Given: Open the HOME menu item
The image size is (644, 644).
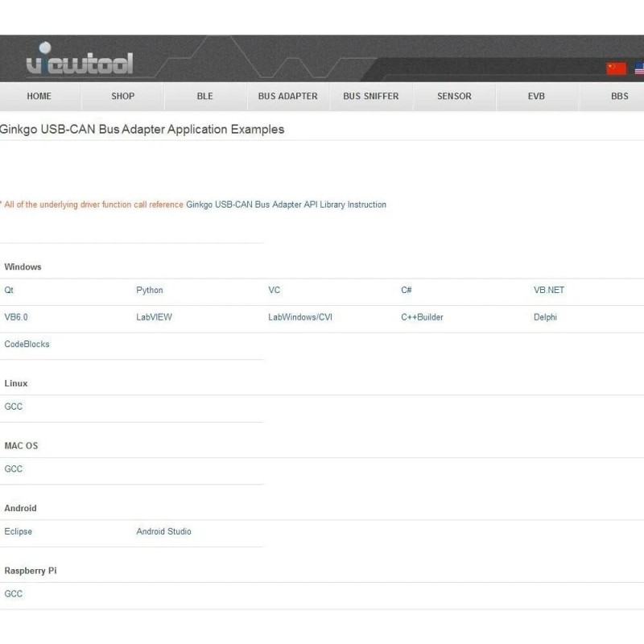Looking at the screenshot, I should tap(39, 96).
